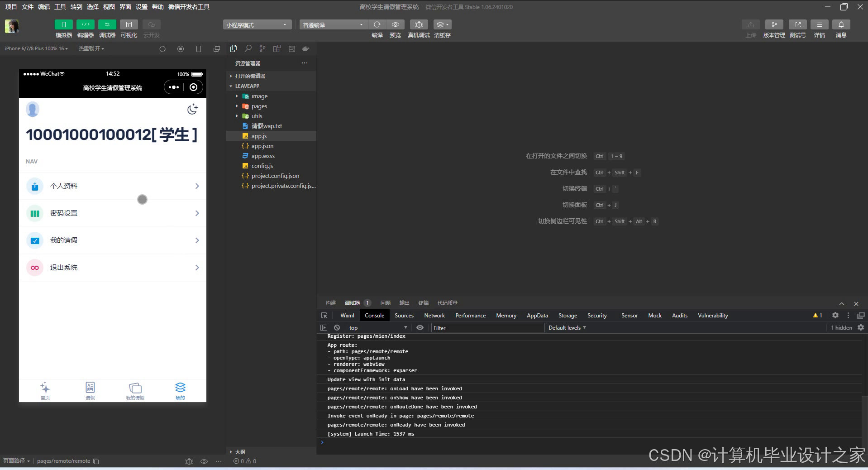Screen dimensions: 868x470
Task: Open the 小程序模式 mode dropdown
Action: coord(257,24)
